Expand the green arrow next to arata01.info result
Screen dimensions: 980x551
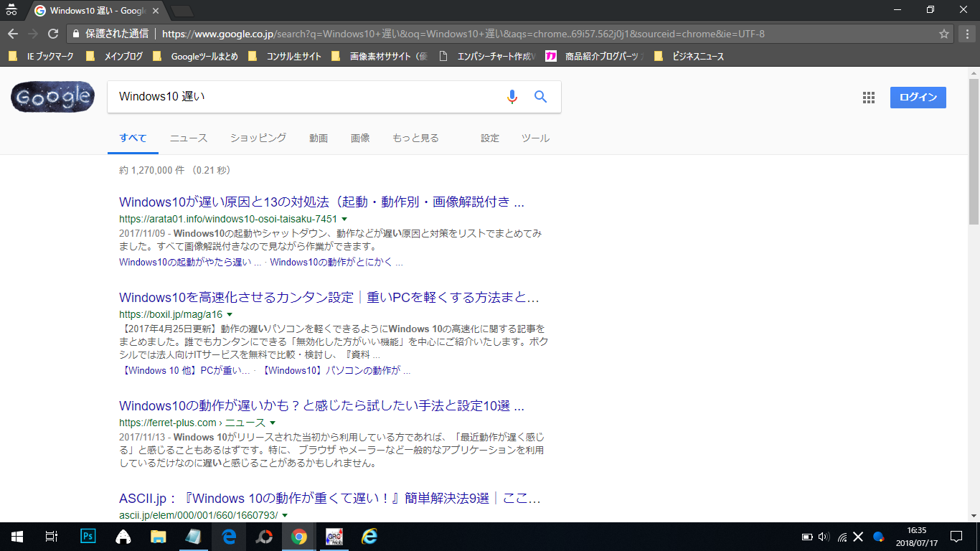pos(343,220)
